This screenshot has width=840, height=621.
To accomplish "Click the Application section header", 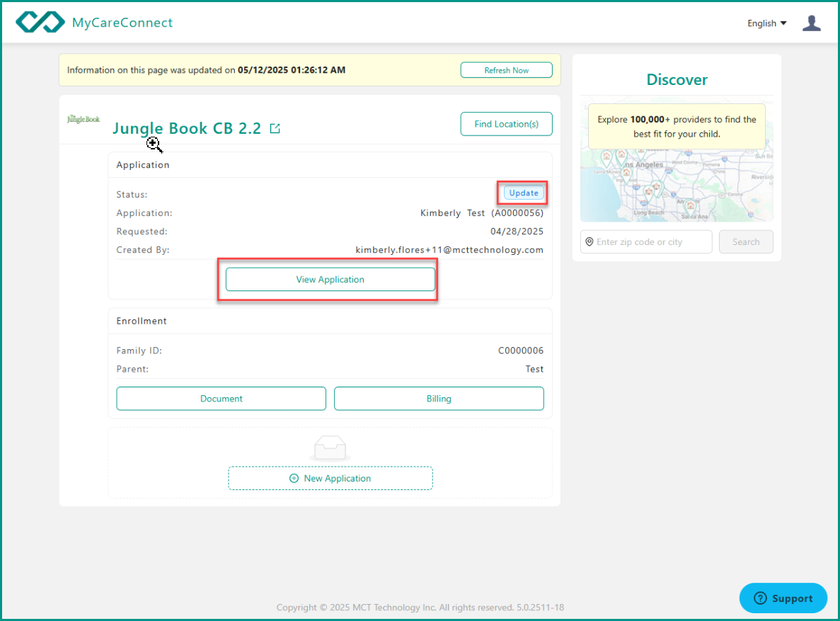I will [142, 165].
